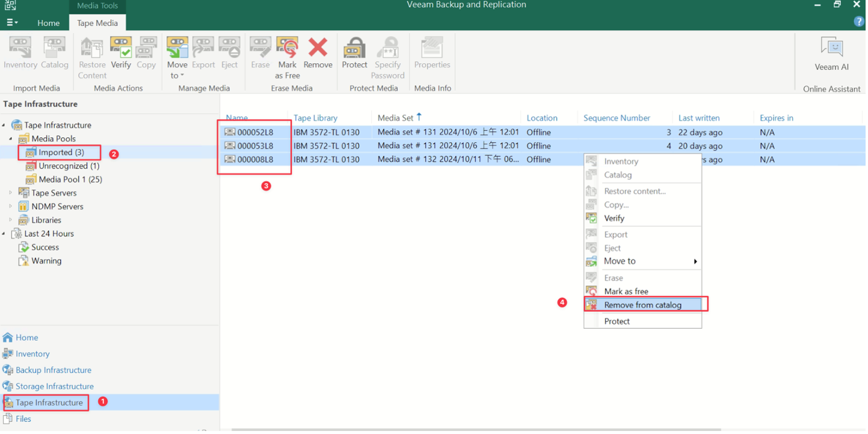Viewport: 868px width, 434px height.
Task: Choose Verify in the context menu
Action: pos(643,219)
